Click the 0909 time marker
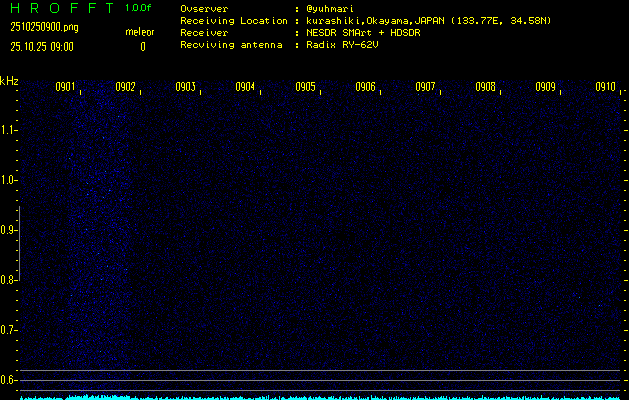The width and height of the screenshot is (629, 400). point(546,87)
